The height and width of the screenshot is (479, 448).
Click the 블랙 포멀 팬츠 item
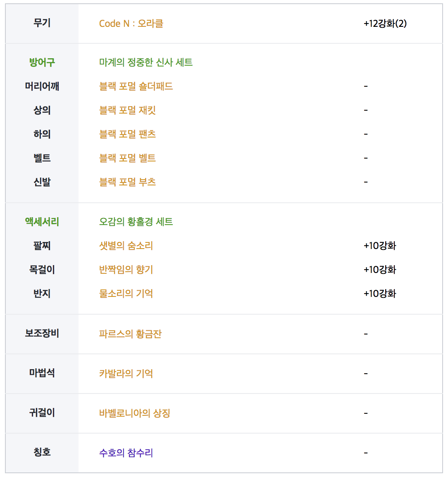point(127,134)
